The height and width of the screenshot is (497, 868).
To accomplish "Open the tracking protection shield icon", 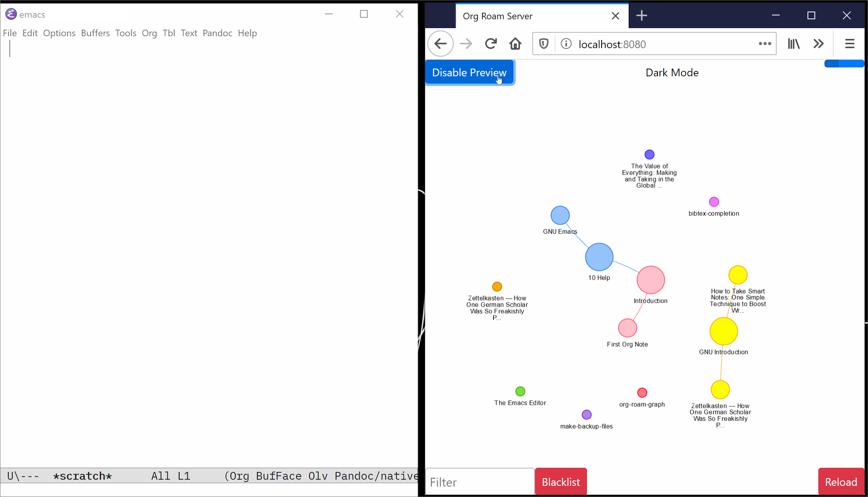I will click(x=544, y=44).
